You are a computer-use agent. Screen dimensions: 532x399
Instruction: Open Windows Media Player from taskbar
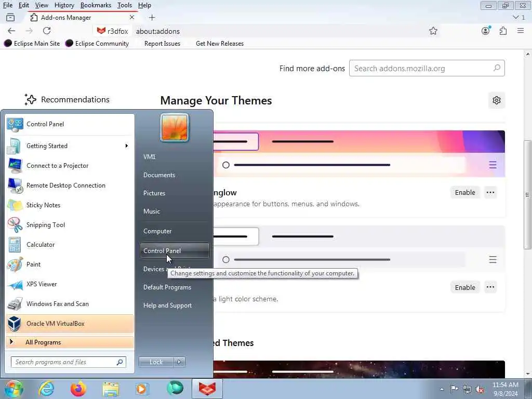142,389
